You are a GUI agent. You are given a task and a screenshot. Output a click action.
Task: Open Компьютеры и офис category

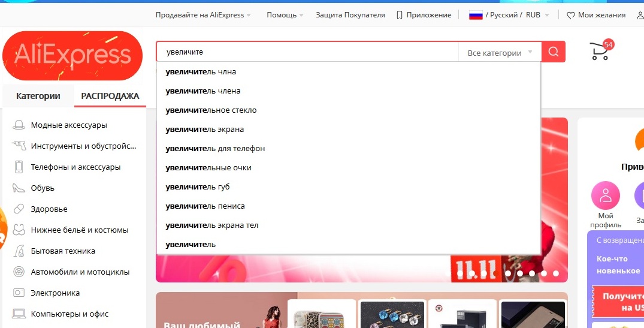point(69,314)
